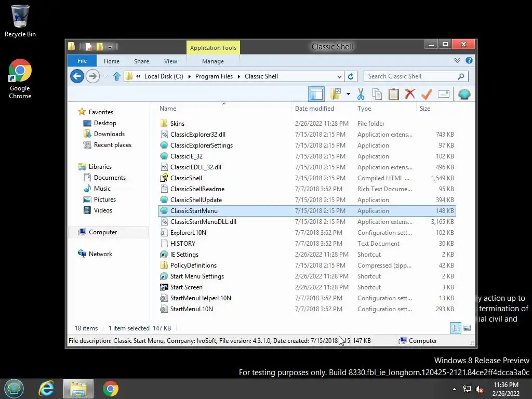This screenshot has width=532, height=399.
Task: Open the Manage ribbon tab
Action: click(212, 61)
